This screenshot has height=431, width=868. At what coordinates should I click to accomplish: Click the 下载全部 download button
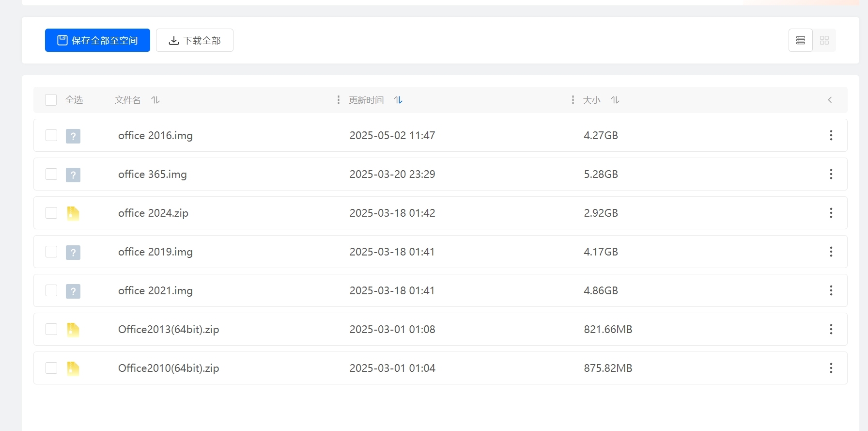pyautogui.click(x=195, y=40)
